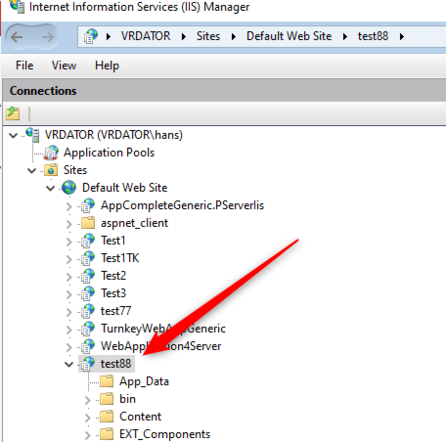446x442 pixels.
Task: Select the Default Web Site tree label
Action: (x=125, y=188)
